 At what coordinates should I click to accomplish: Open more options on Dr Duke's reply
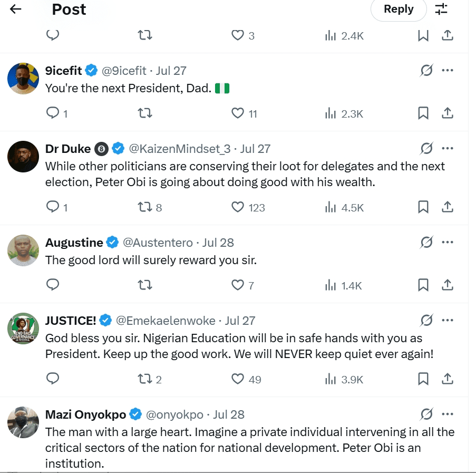448,149
